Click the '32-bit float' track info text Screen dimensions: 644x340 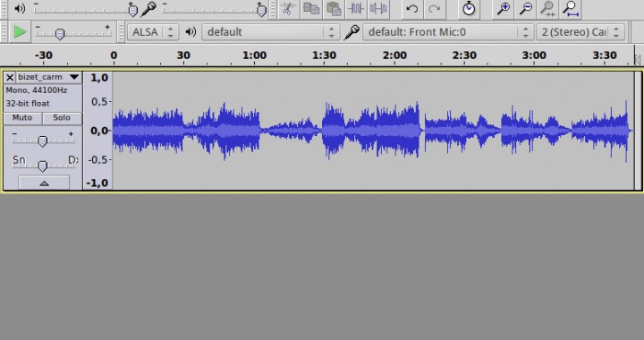(x=28, y=104)
